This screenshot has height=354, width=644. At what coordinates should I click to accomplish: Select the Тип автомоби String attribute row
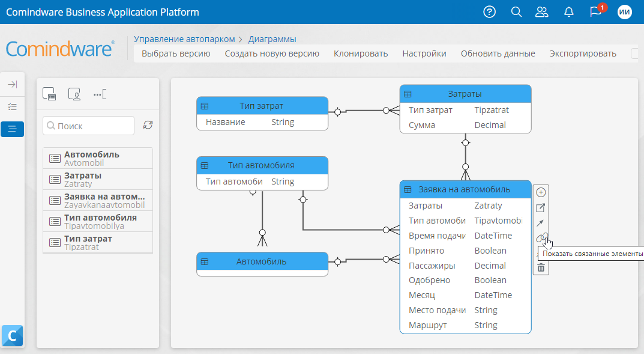(x=262, y=182)
